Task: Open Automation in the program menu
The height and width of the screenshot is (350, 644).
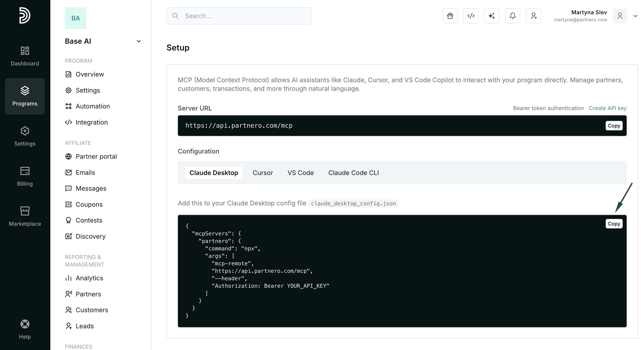Action: click(93, 106)
